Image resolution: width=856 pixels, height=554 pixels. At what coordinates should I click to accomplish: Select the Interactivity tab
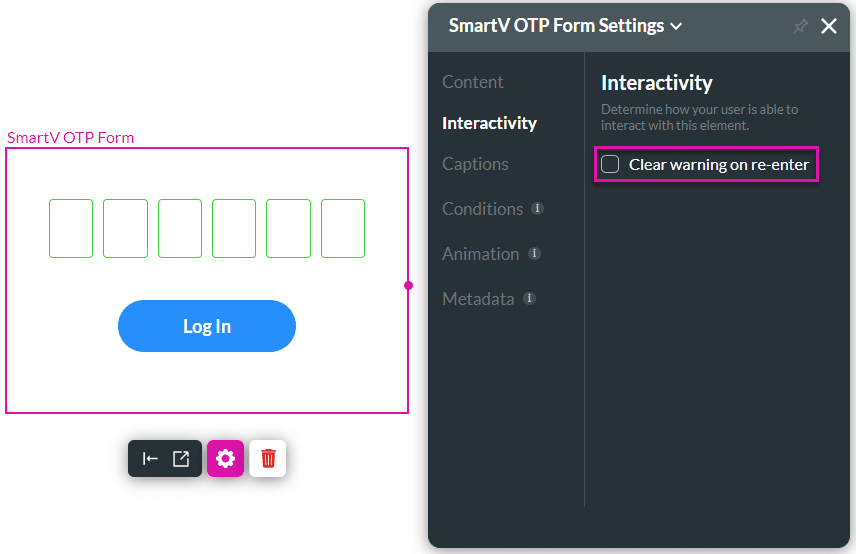(x=489, y=123)
